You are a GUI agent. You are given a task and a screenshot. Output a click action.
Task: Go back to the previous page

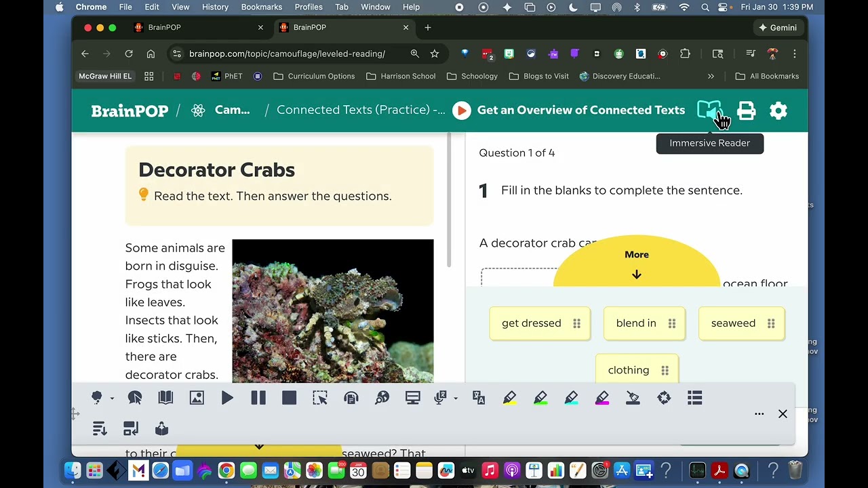[85, 54]
